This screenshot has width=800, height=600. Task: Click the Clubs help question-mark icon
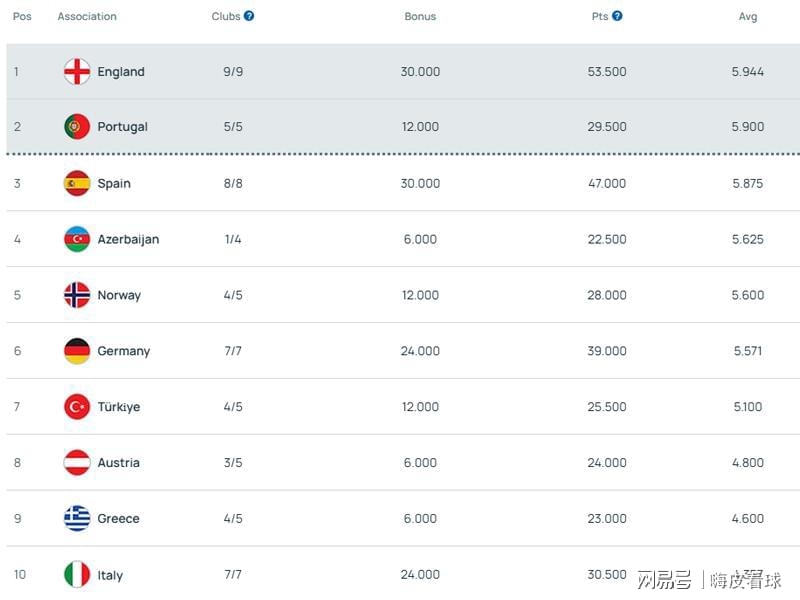click(x=248, y=16)
